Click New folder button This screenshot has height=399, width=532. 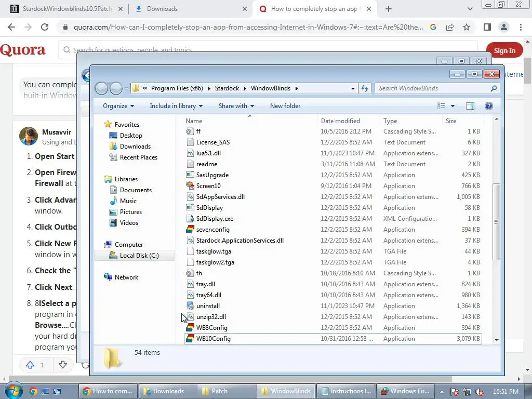(x=285, y=106)
